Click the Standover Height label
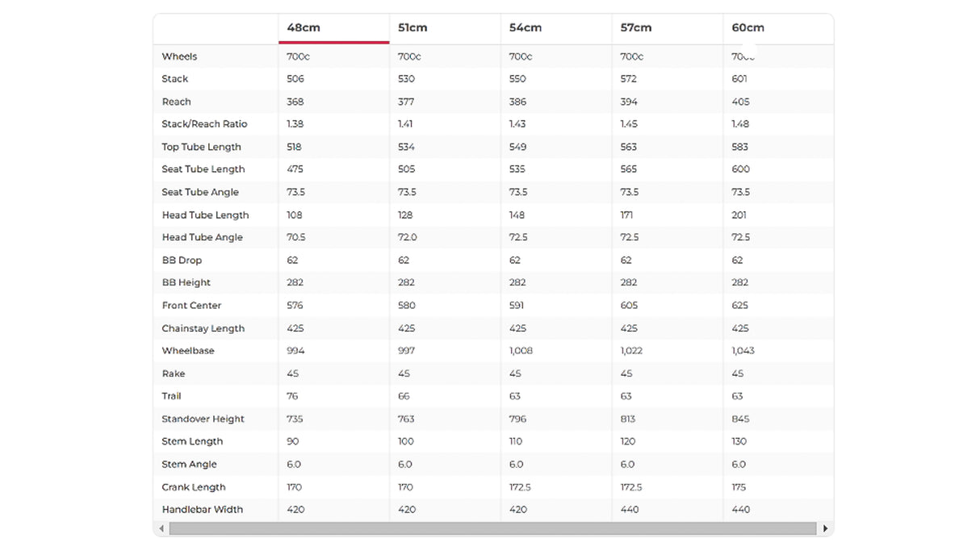The width and height of the screenshot is (980, 551). click(x=203, y=419)
